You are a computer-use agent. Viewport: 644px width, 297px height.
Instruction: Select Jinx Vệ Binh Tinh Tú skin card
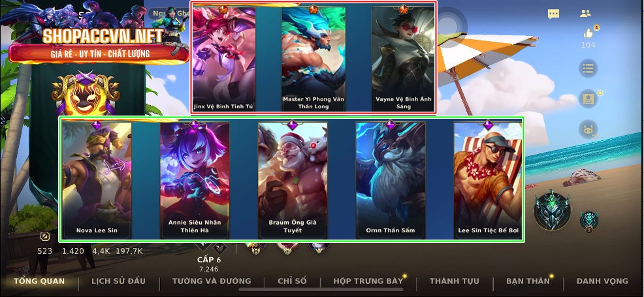pos(223,58)
